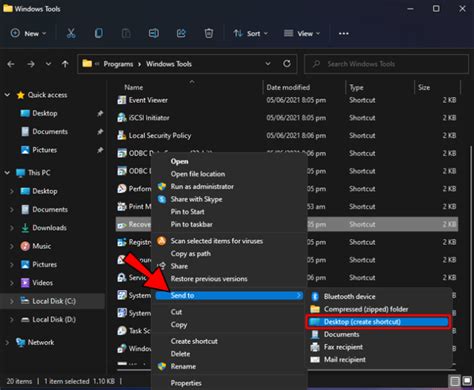This screenshot has height=390, width=474.
Task: Choose Open file location
Action: coord(198,174)
